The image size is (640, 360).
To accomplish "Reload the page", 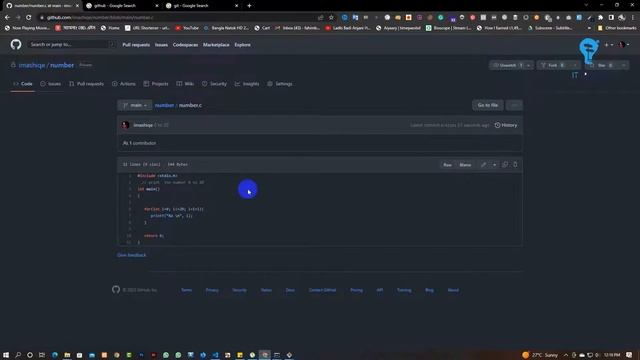I will tap(29, 18).
